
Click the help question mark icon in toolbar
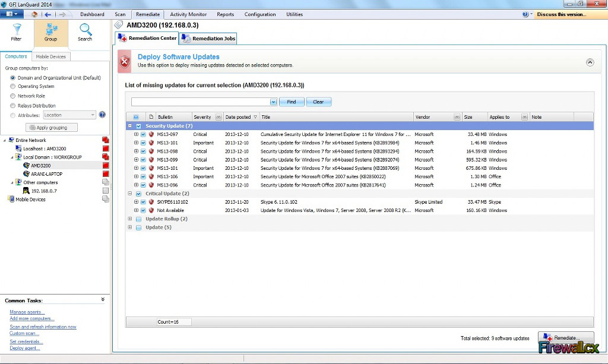525,14
